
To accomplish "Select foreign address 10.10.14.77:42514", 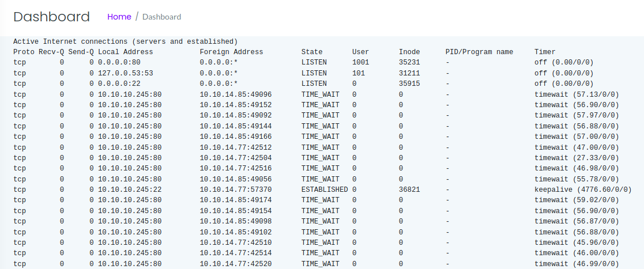I will [236, 253].
